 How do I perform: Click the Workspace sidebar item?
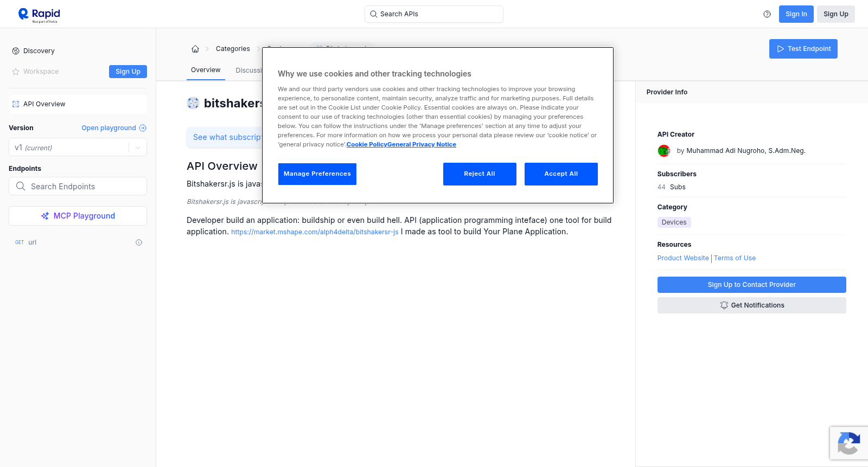[41, 72]
